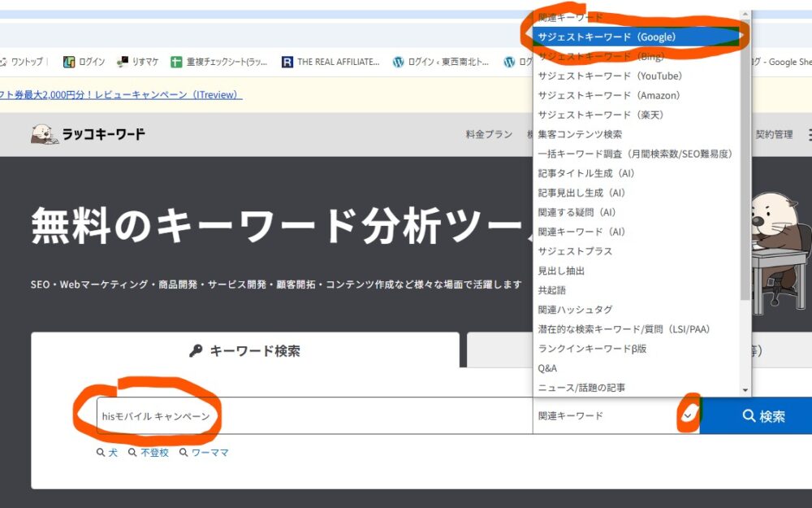Click the keyword input field with hisモバイル キャンペーン

pyautogui.click(x=314, y=415)
